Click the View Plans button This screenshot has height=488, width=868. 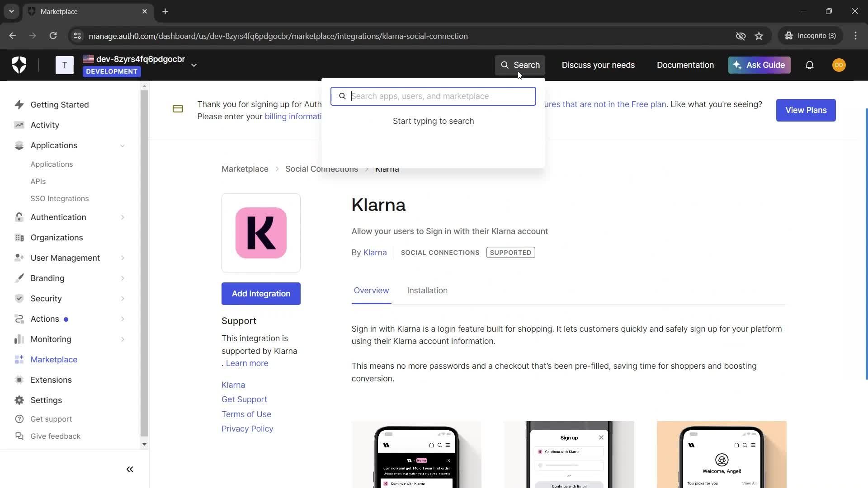tap(806, 110)
